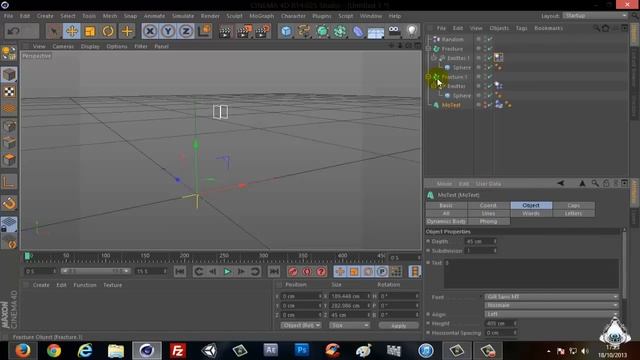Toggle X axis lock

[x=150, y=31]
